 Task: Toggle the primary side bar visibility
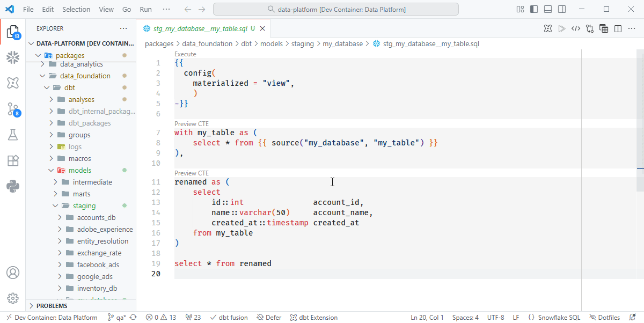pyautogui.click(x=534, y=9)
